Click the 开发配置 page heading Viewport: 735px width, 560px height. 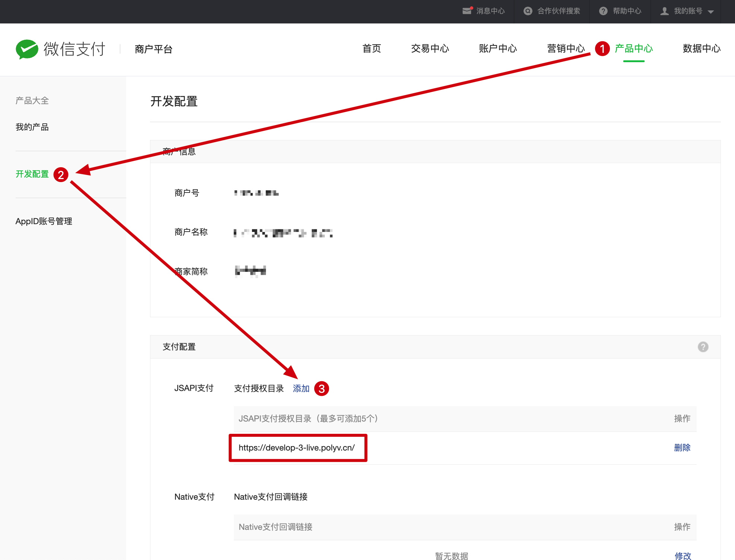tap(174, 101)
